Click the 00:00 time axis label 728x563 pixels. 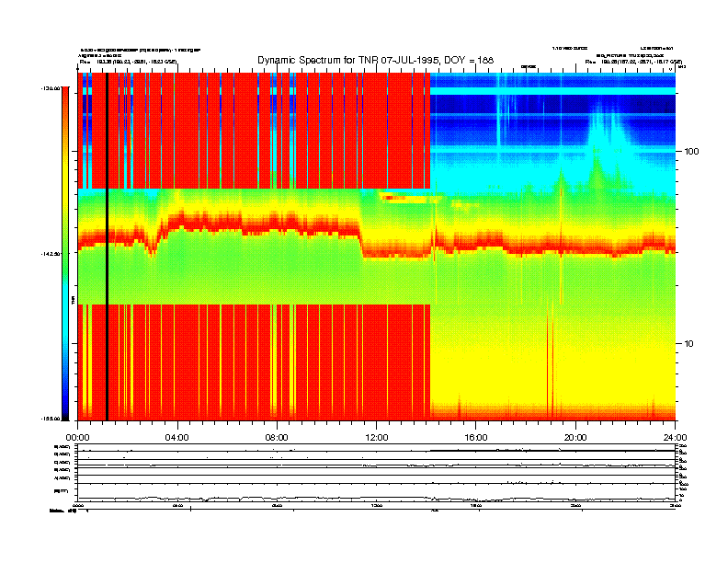(x=77, y=438)
